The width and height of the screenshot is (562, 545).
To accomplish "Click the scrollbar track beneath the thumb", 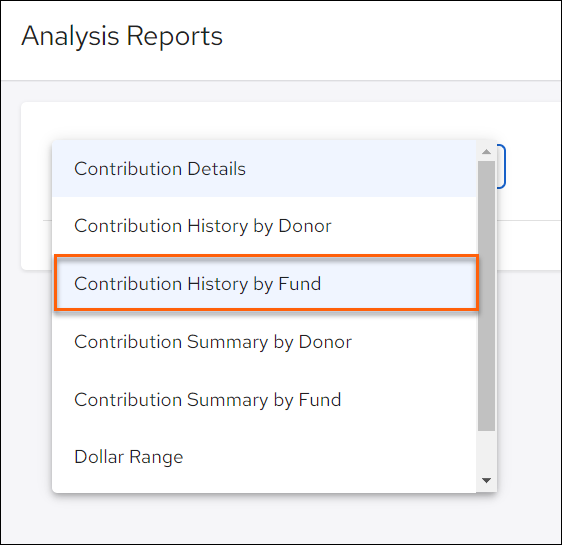I will point(486,452).
